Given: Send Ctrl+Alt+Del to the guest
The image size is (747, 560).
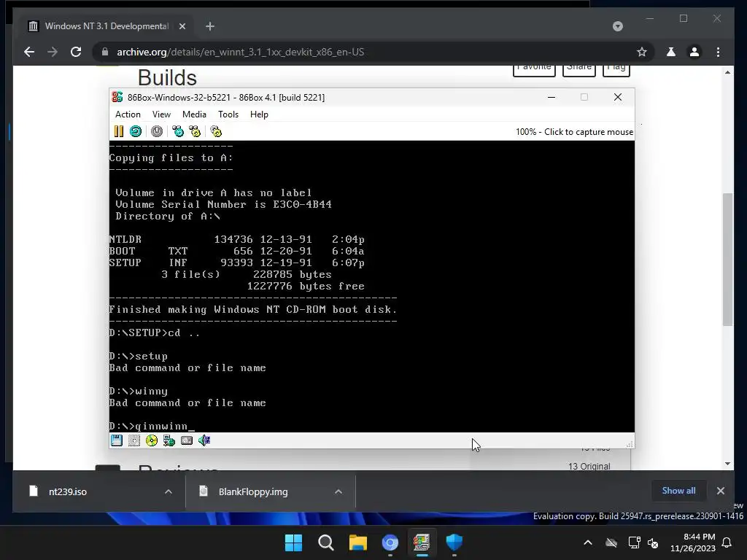Looking at the screenshot, I should tap(178, 131).
